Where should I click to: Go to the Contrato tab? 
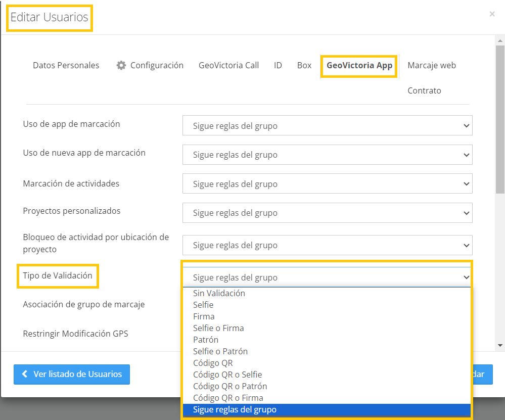pos(424,90)
